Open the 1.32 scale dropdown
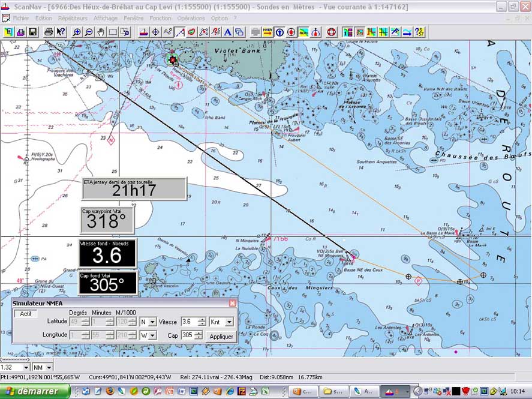Image resolution: width=532 pixels, height=399 pixels. tap(26, 367)
